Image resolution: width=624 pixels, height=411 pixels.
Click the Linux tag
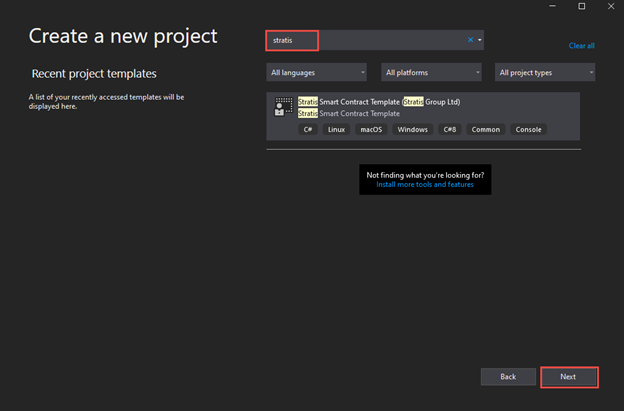[x=336, y=130]
